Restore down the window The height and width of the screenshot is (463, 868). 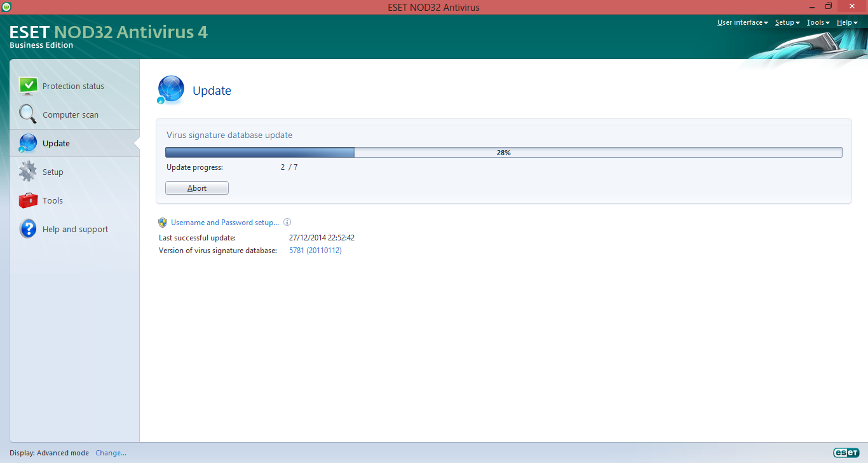829,6
